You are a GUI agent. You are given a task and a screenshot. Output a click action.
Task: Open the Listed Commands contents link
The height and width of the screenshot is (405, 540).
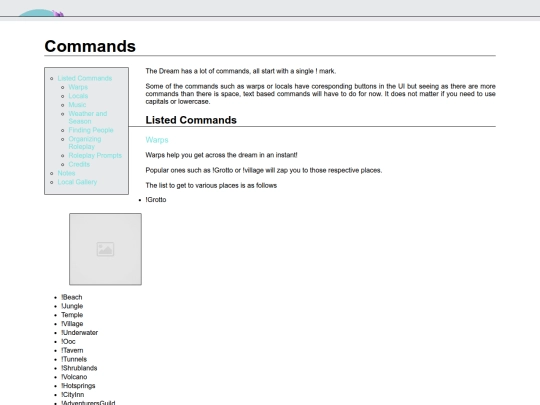tap(85, 78)
